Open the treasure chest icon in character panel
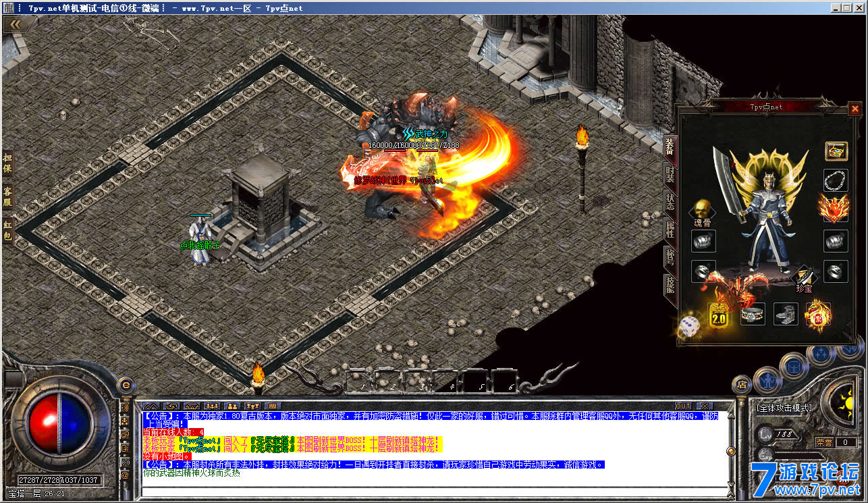 coord(836,151)
